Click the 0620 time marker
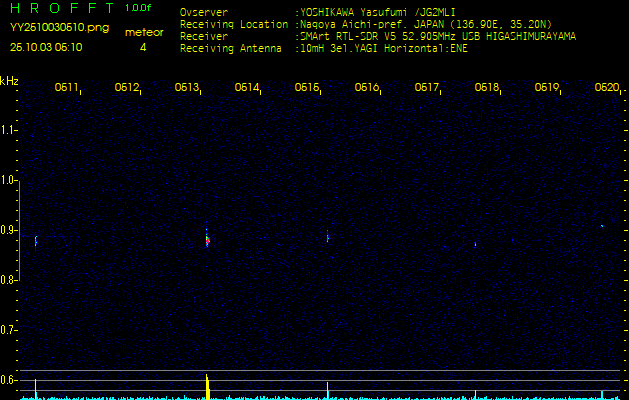This screenshot has height=400, width=629. point(606,88)
